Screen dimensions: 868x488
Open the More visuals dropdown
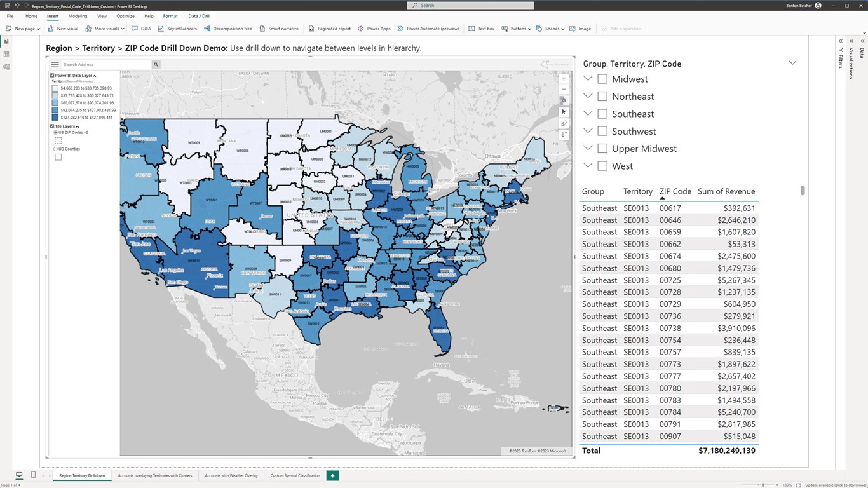point(105,29)
